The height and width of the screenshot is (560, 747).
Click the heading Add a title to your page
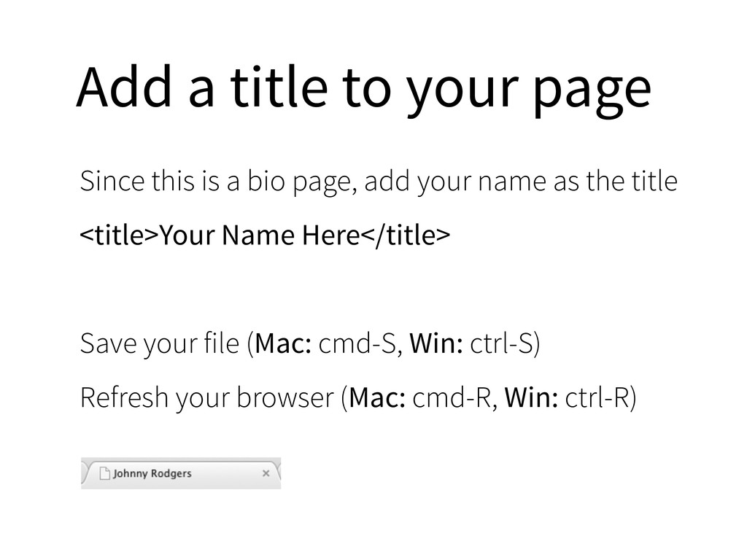363,88
